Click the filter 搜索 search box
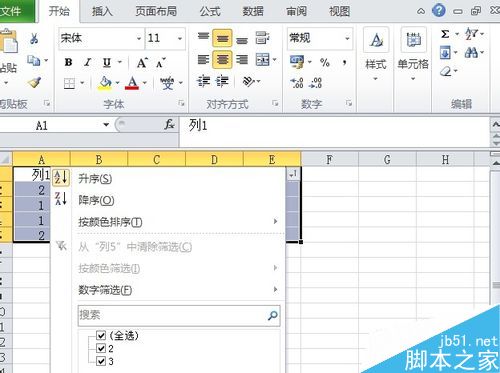Viewport: 500px width, 373px height. tap(179, 315)
